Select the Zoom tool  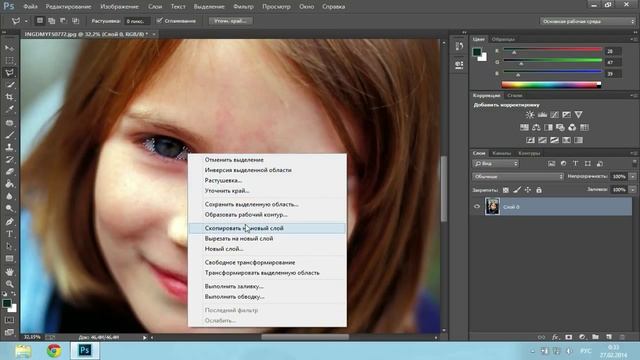click(9, 284)
